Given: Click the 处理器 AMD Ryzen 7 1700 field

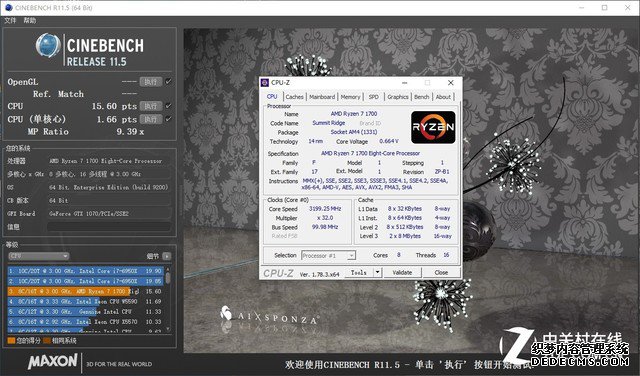Looking at the screenshot, I should click(109, 161).
